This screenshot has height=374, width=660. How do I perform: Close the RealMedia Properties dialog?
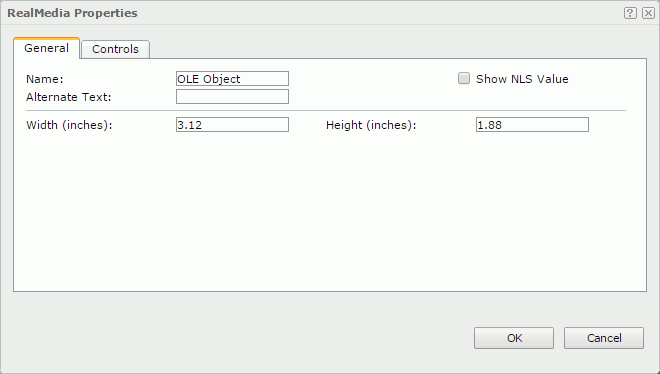click(648, 13)
